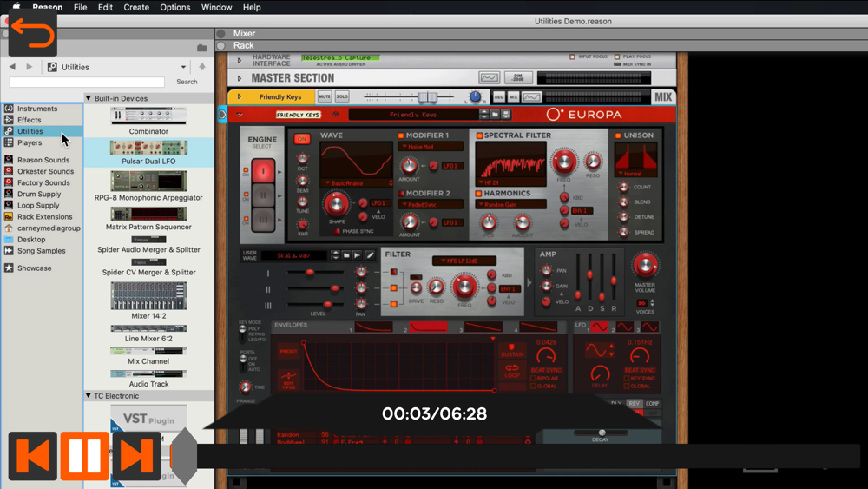Click the browser Search button
Image resolution: width=868 pixels, height=489 pixels.
click(x=187, y=82)
